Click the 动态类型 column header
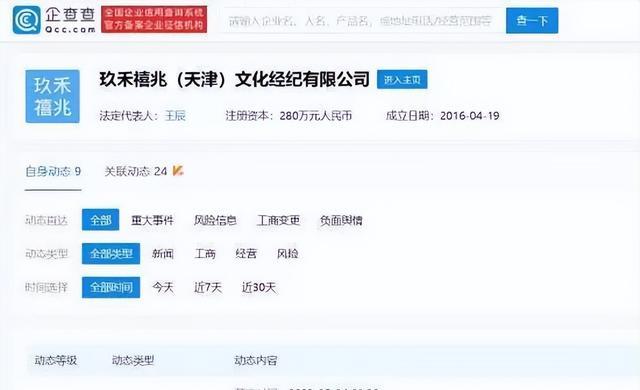The height and width of the screenshot is (390, 640). coord(133,360)
